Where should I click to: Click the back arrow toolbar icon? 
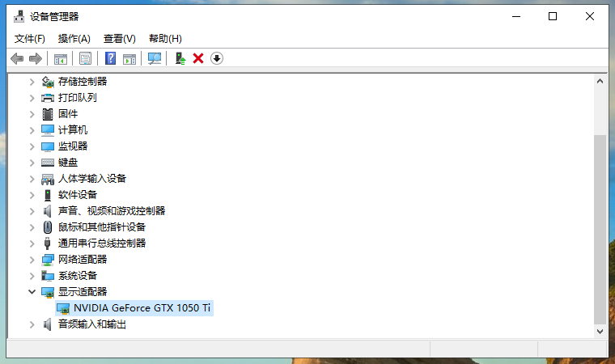(17, 58)
